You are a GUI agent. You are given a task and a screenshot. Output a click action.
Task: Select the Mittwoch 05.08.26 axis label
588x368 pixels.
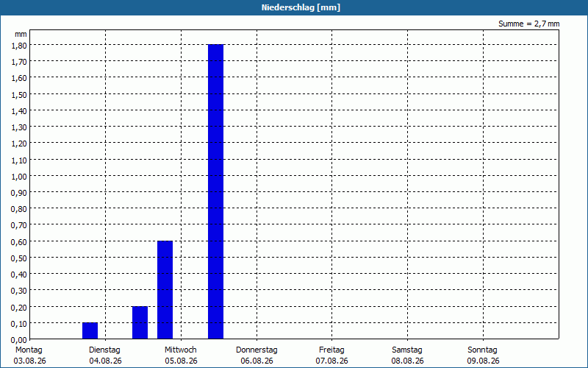point(181,355)
